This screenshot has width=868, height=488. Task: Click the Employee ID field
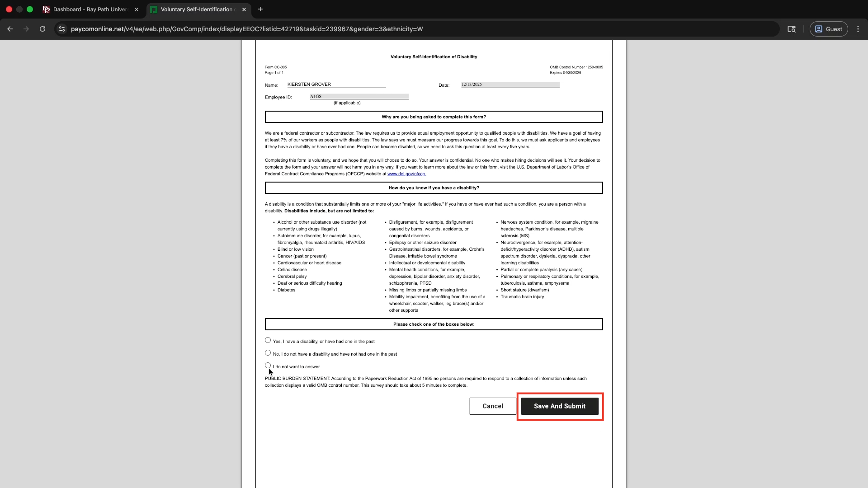(359, 97)
